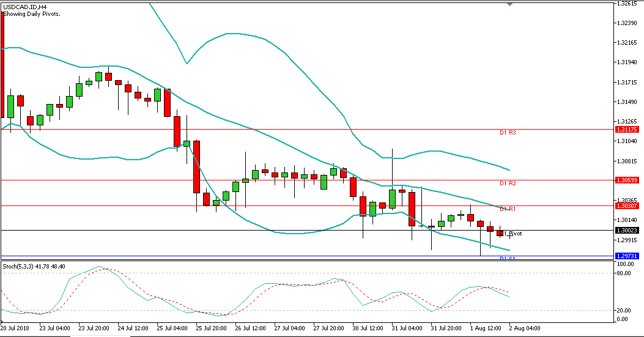Click the red 1.31175 price tag

tap(628, 130)
